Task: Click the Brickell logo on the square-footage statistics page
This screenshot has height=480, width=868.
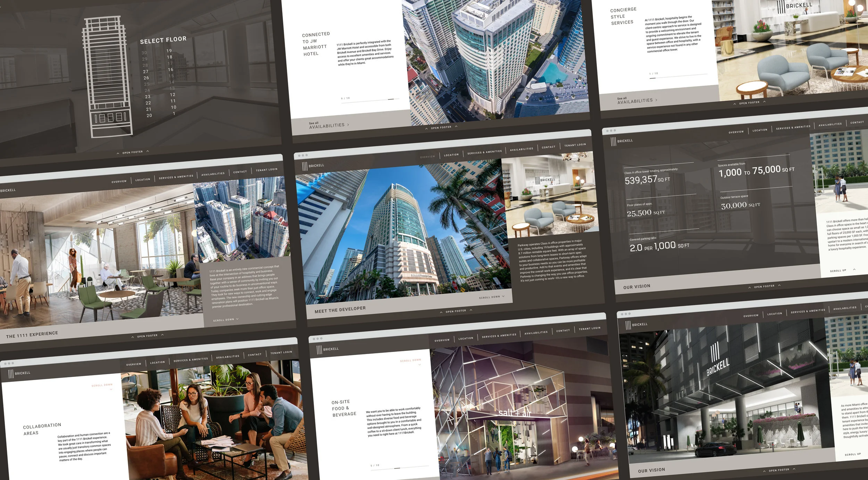Action: point(621,141)
